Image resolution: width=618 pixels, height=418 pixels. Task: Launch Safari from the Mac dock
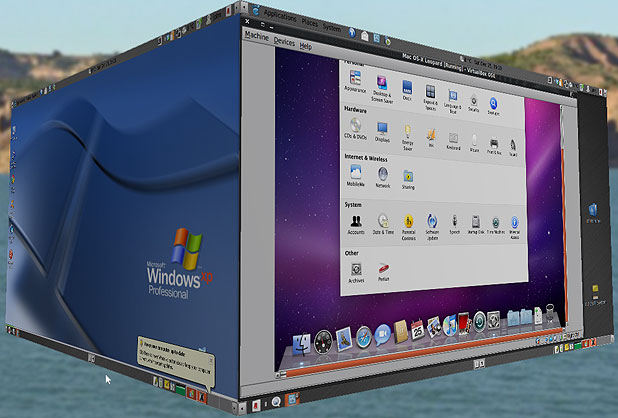click(x=363, y=337)
